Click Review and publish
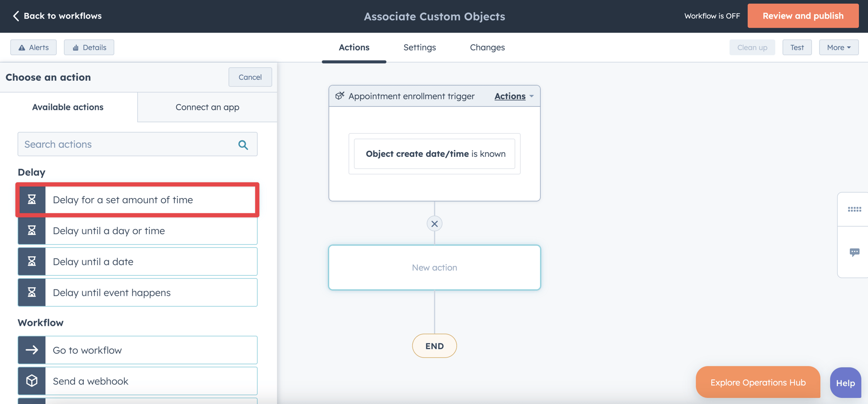This screenshot has height=404, width=868. point(803,16)
